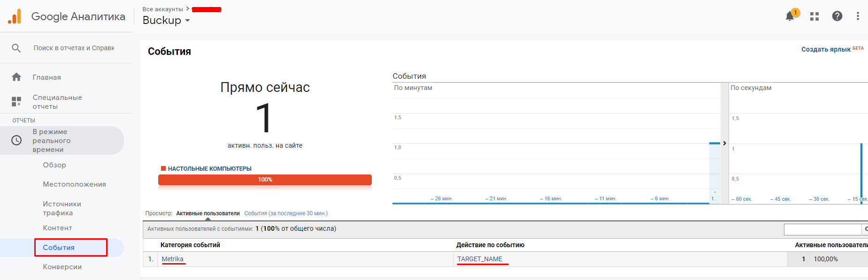Screen dimensions: 868x280
Task: Open the Местоположения report
Action: click(74, 184)
